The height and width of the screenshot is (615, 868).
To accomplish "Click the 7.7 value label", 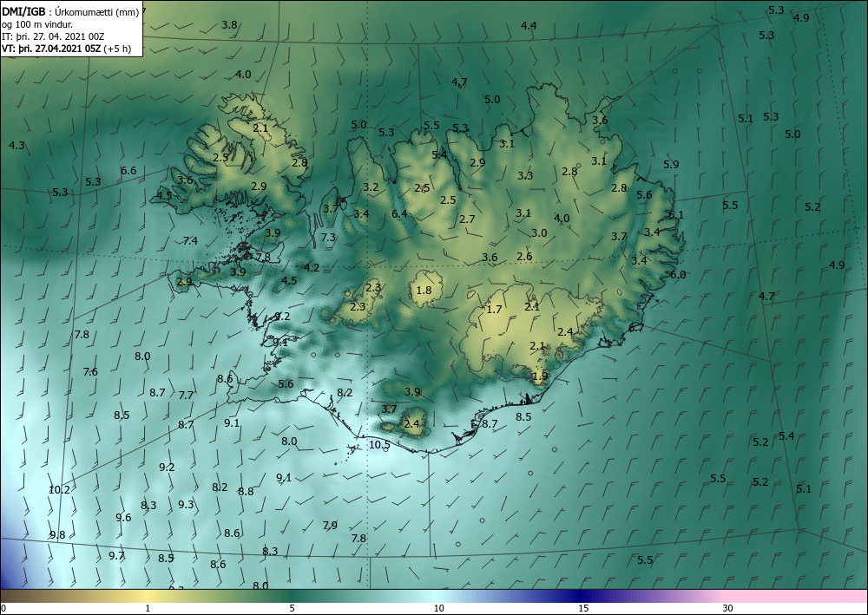I will click(186, 395).
